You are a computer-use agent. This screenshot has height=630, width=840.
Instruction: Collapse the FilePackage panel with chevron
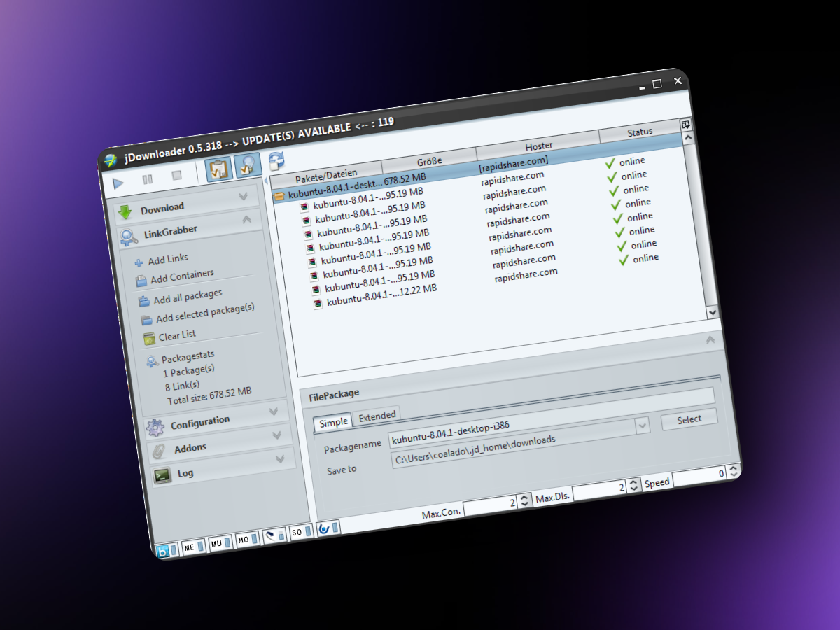click(x=710, y=339)
